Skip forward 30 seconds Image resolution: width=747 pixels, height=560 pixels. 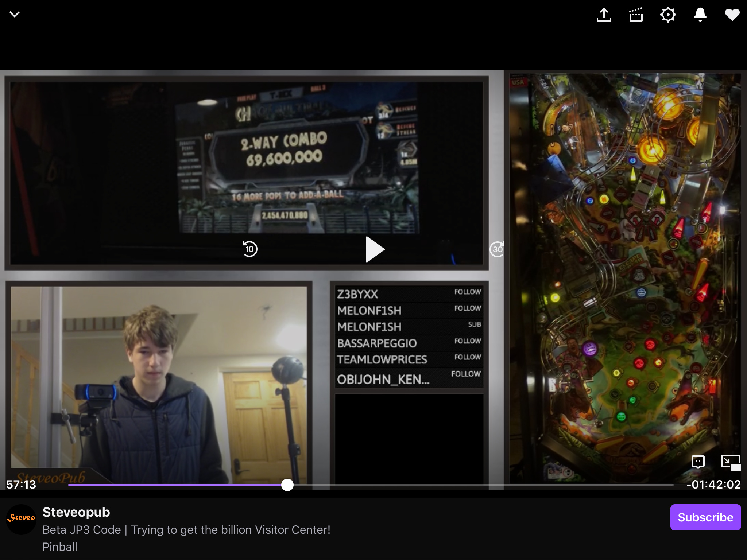(x=497, y=249)
